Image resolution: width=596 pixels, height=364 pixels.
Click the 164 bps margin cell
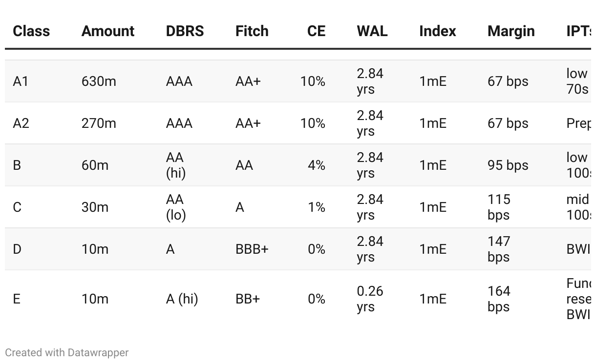pyautogui.click(x=499, y=299)
